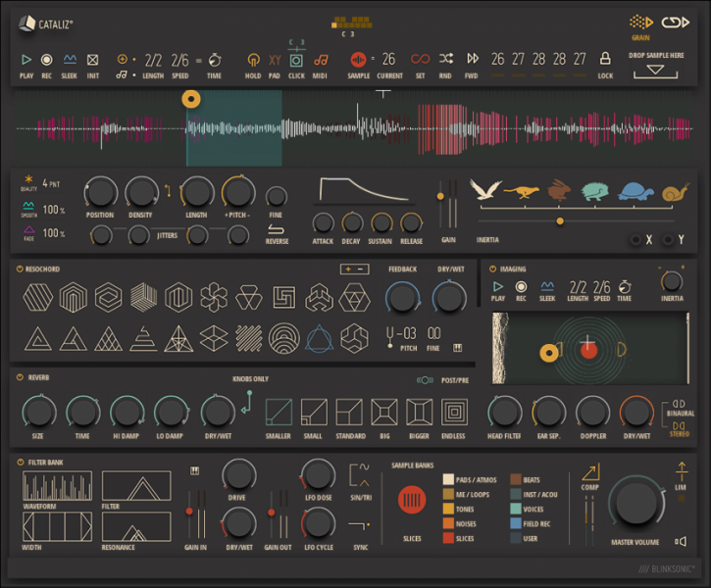Click the CURRENT sample number 26
This screenshot has width=711, height=588.
coord(388,59)
